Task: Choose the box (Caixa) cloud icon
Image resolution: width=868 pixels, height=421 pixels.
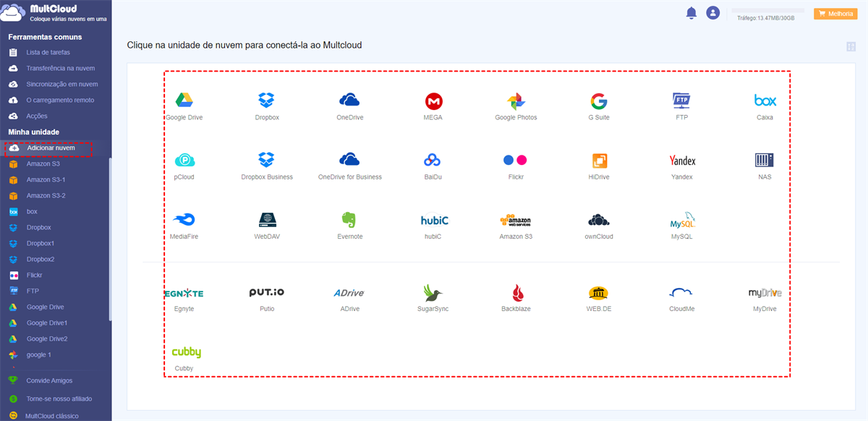Action: pos(765,101)
